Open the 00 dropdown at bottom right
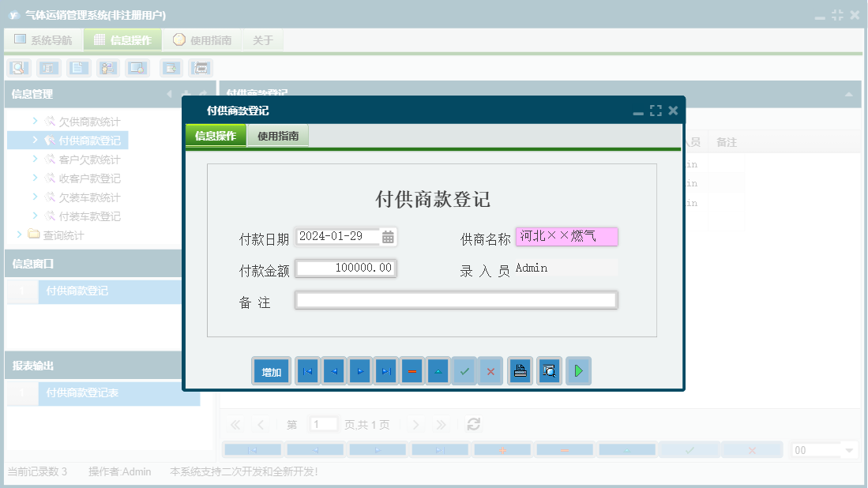The image size is (868, 488). [824, 449]
